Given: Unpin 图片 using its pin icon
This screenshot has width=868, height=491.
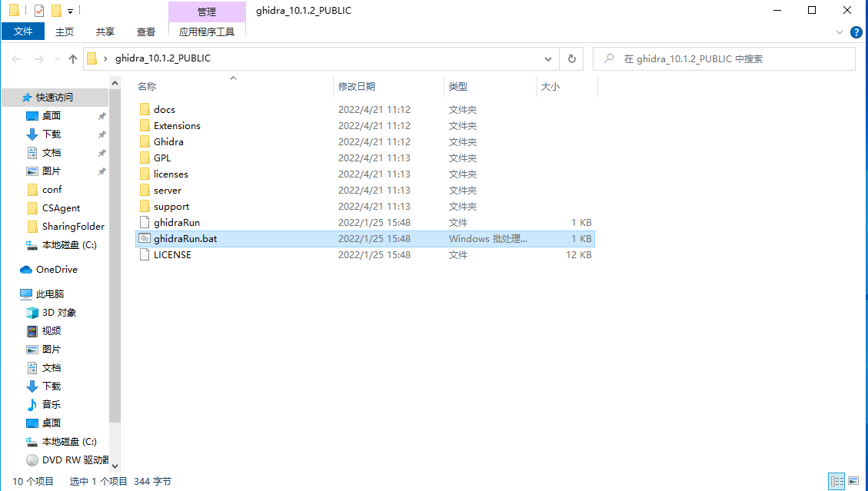Looking at the screenshot, I should coord(101,171).
